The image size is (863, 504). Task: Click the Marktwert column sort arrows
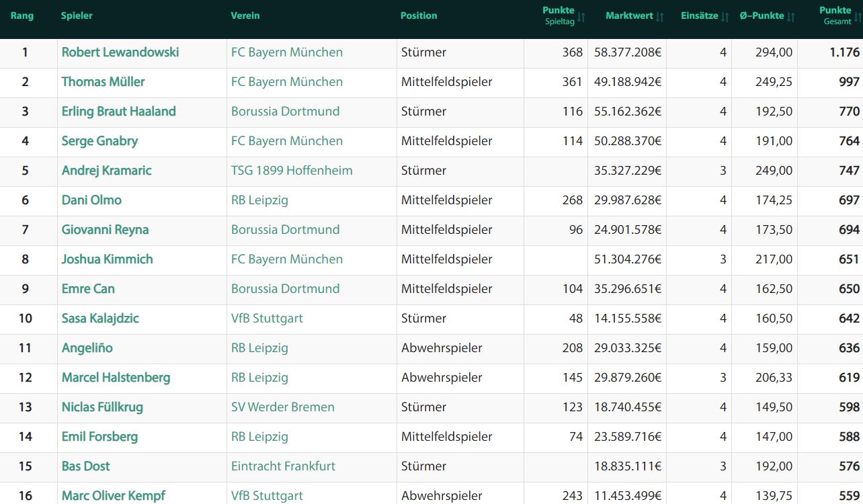coord(660,17)
